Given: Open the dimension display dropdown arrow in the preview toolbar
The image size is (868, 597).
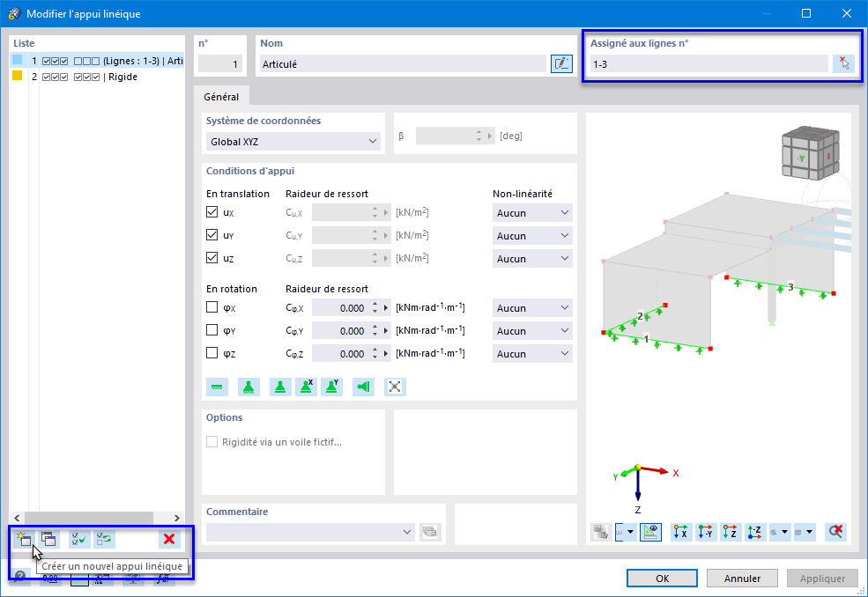Looking at the screenshot, I should point(630,532).
